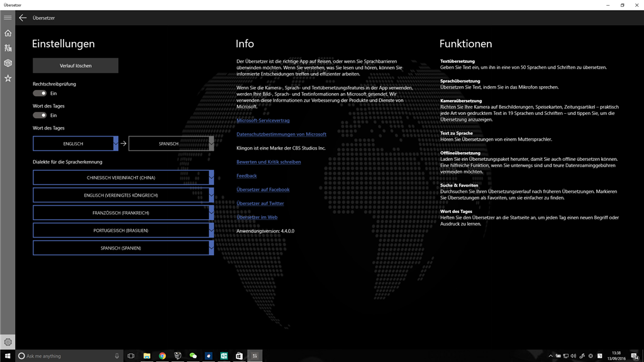
Task: Open the Spanisch target language dropdown
Action: tap(171, 143)
